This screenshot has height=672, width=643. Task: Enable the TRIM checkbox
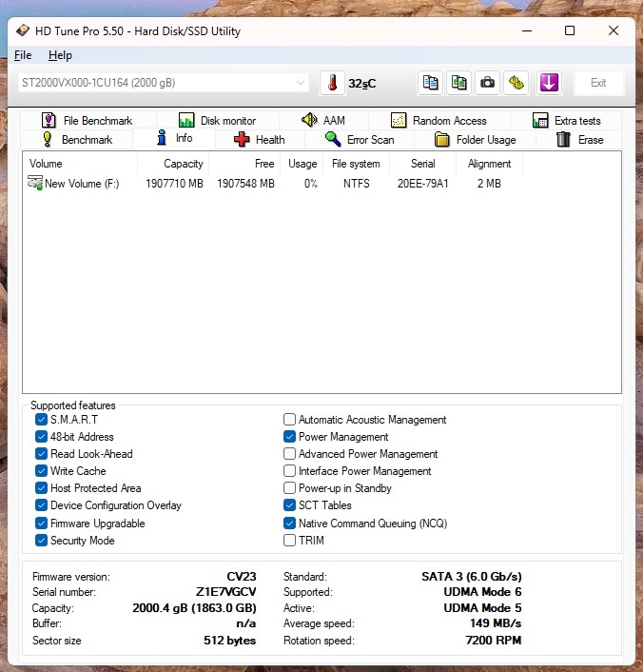(290, 541)
